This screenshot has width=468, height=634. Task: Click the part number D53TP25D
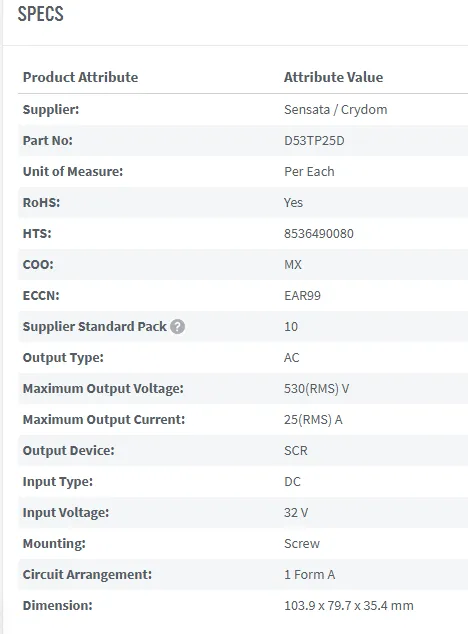(314, 140)
